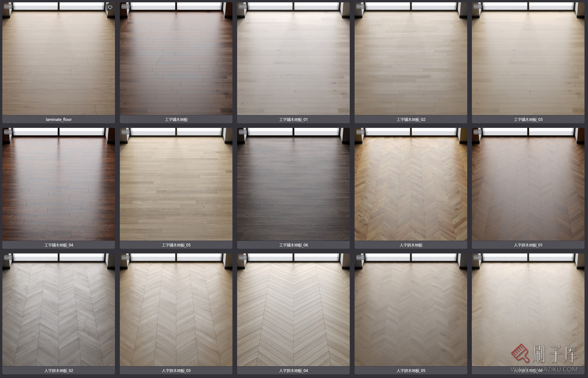Click the MAT badge on 工字铺木地板 thumbnail

click(x=125, y=6)
